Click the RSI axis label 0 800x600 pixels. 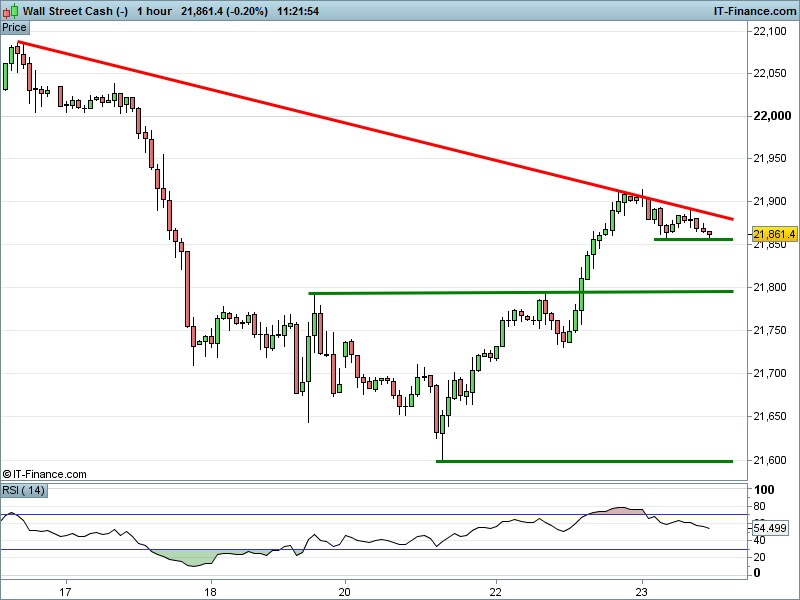[x=757, y=573]
